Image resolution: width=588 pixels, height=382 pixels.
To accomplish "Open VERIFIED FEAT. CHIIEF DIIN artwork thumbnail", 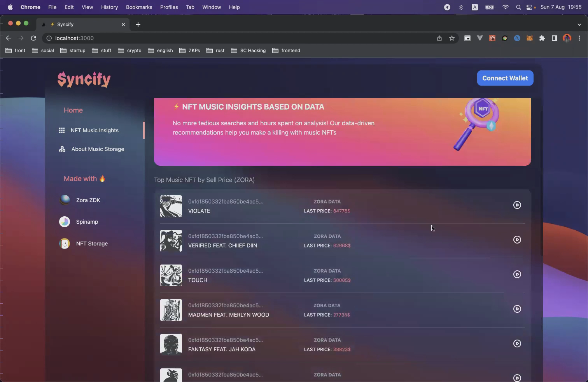I will [x=171, y=241].
